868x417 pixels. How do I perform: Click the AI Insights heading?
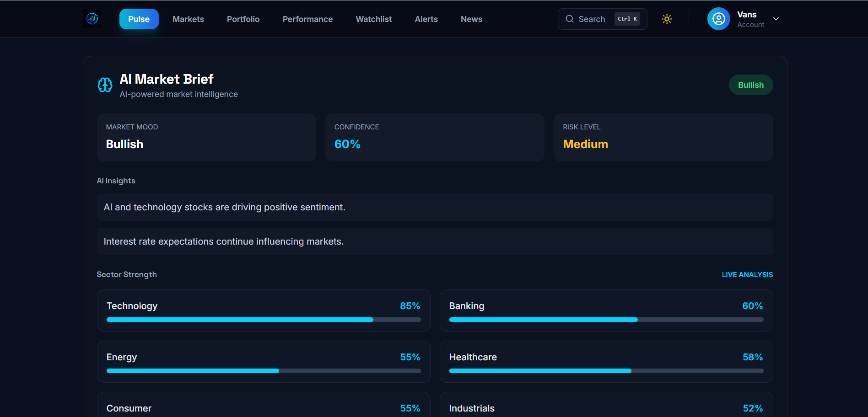[x=116, y=181]
